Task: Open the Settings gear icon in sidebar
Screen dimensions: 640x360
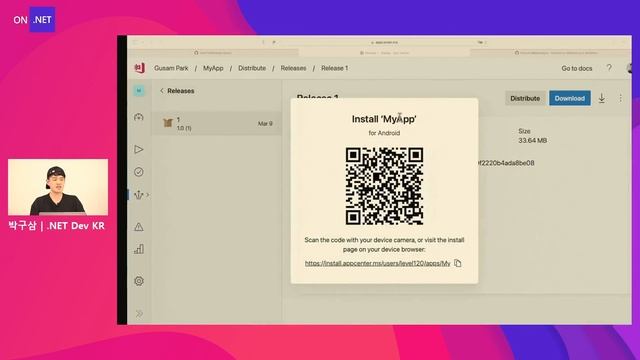Action: pos(139,281)
